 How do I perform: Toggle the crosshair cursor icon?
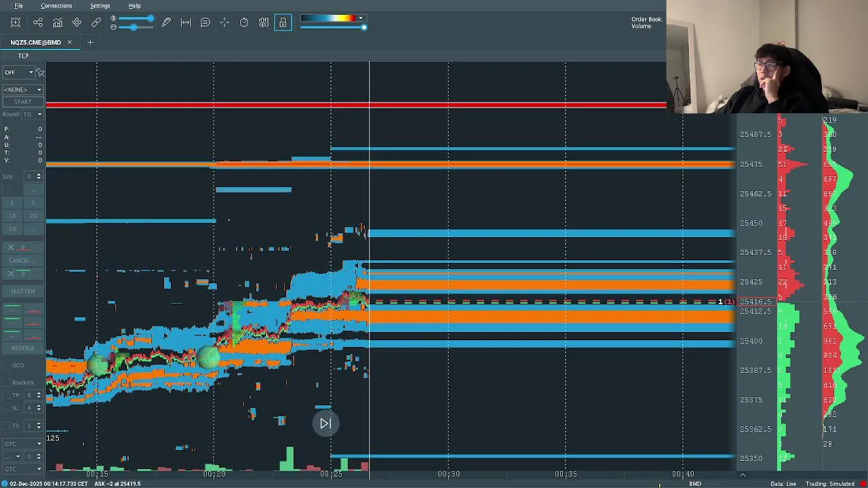click(224, 22)
